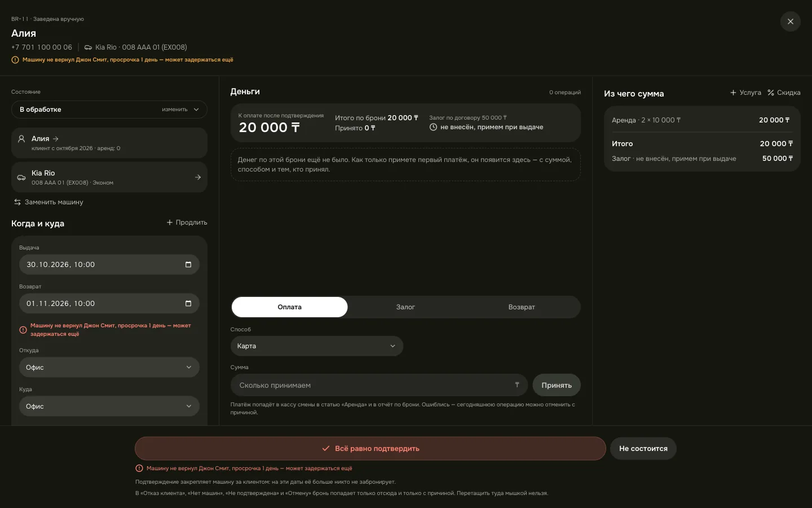Switch to the Оплата tab
Image resolution: width=812 pixels, height=508 pixels.
point(290,307)
